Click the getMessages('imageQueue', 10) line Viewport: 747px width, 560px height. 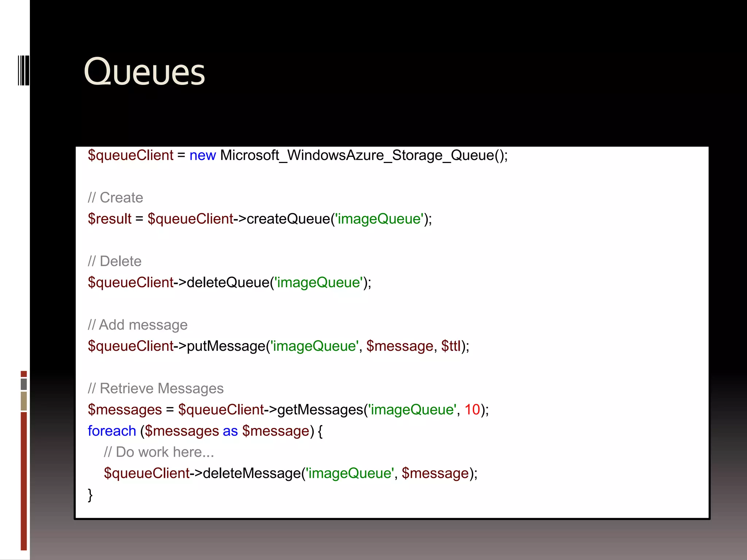(288, 410)
